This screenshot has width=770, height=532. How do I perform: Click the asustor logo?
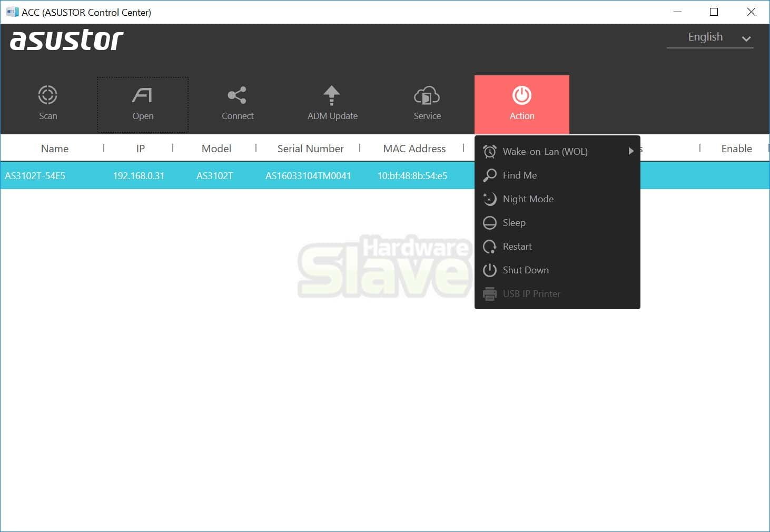(x=67, y=40)
